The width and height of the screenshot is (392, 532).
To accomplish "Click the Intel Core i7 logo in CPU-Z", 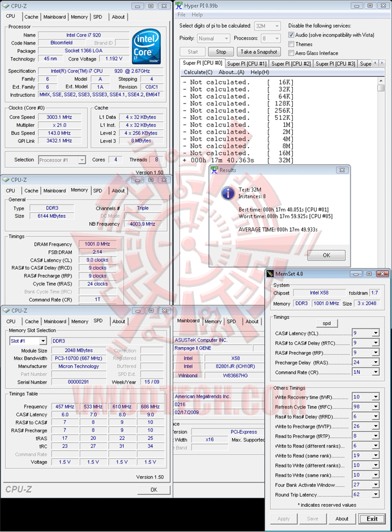I will click(146, 47).
